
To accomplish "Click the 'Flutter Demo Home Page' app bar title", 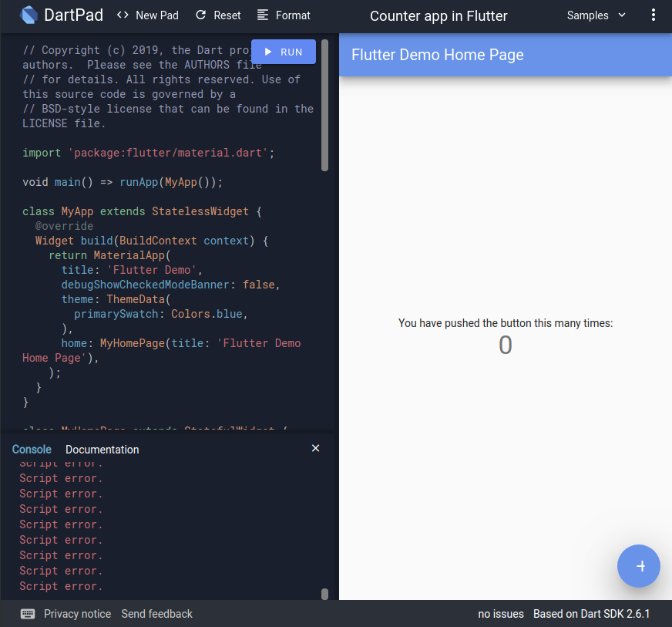I will tap(438, 55).
